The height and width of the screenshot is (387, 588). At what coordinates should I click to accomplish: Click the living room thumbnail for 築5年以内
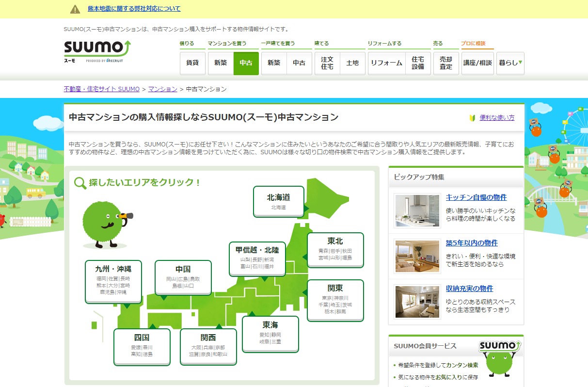click(417, 256)
